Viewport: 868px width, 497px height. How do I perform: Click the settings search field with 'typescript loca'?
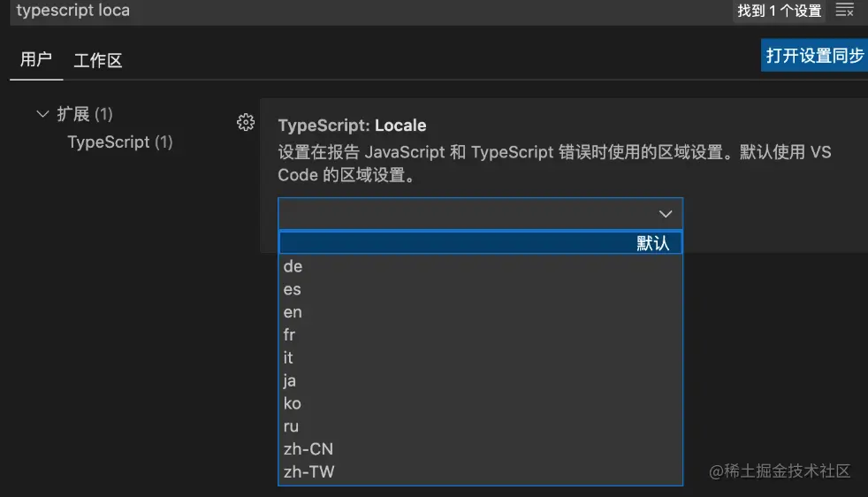tap(371, 11)
